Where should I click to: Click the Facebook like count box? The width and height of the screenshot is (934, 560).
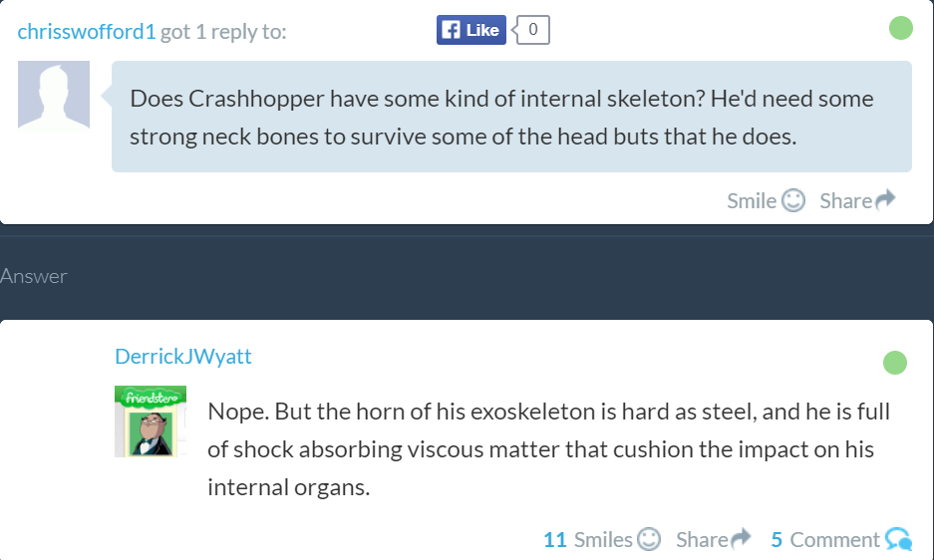(533, 30)
